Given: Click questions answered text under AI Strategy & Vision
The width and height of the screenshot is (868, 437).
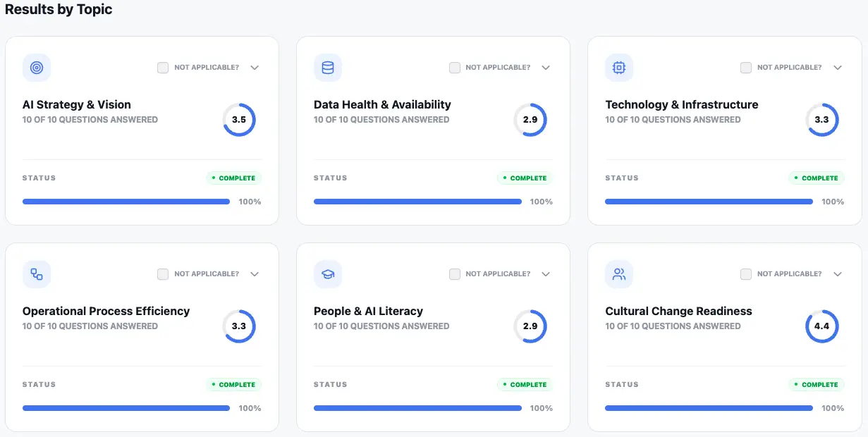Looking at the screenshot, I should point(90,120).
